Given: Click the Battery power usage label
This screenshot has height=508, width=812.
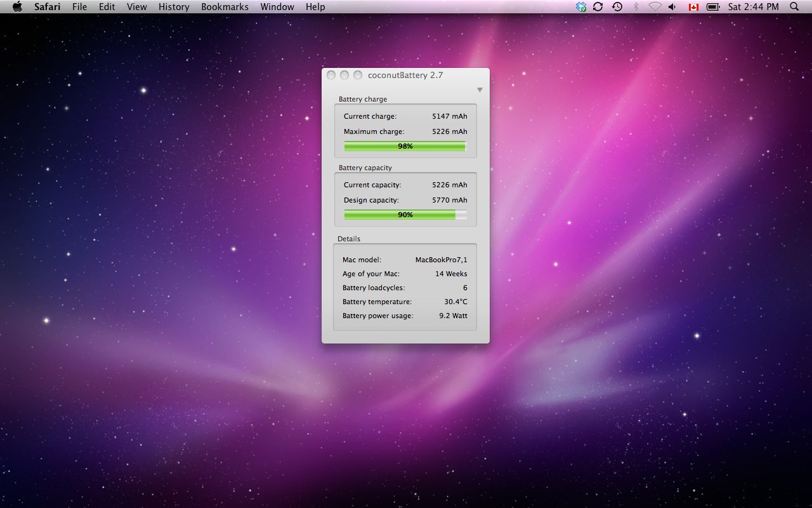Looking at the screenshot, I should 377,316.
